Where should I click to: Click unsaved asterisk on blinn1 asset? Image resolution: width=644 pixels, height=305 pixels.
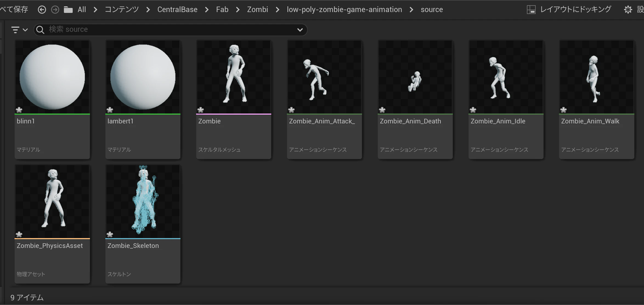coord(19,110)
